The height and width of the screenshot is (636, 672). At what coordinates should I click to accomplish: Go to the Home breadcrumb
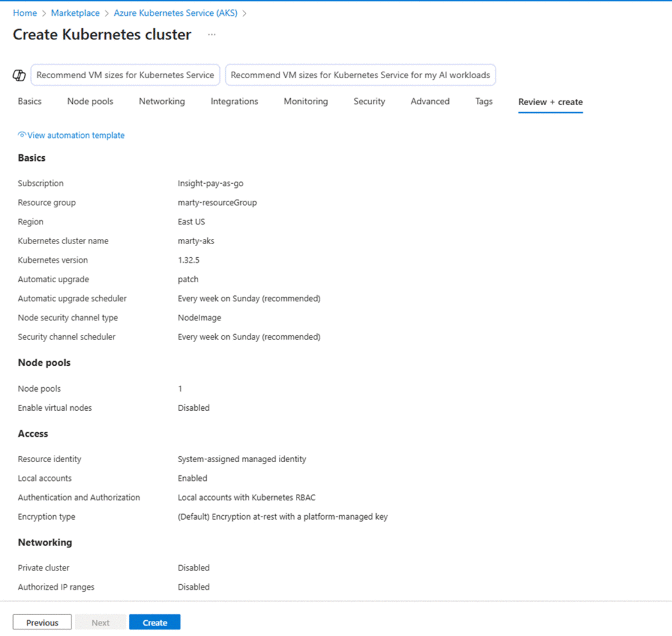click(x=25, y=13)
